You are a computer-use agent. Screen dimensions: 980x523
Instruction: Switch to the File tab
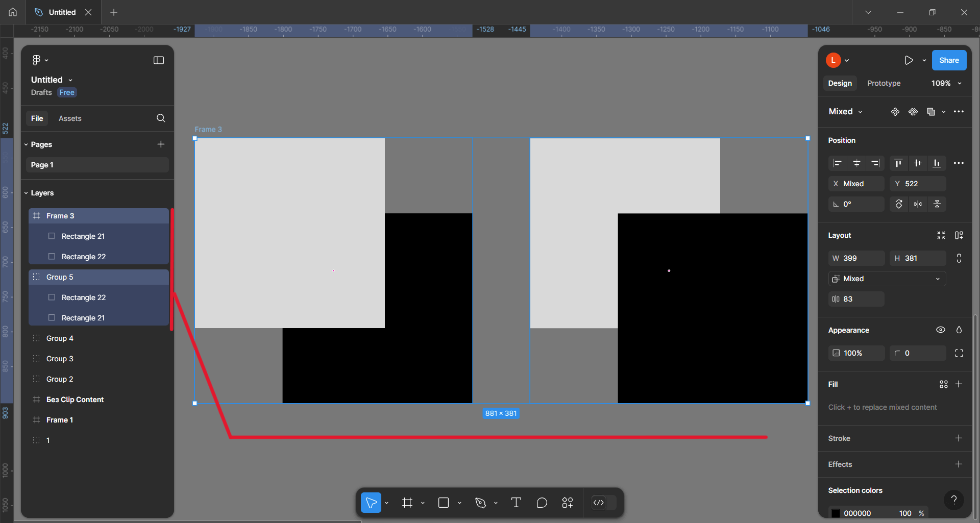(x=37, y=118)
